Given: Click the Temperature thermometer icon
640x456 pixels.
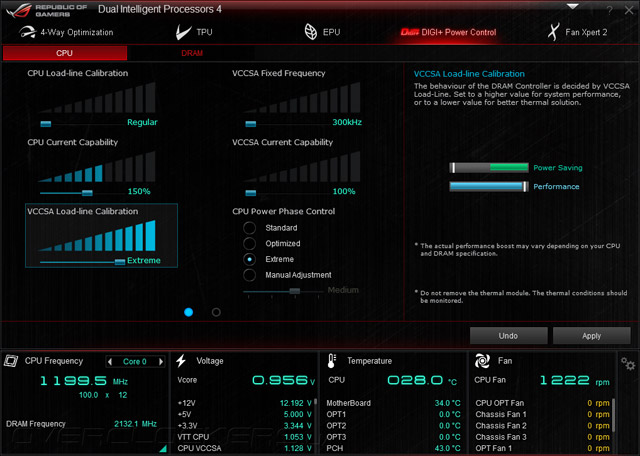Looking at the screenshot, I should pyautogui.click(x=331, y=361).
